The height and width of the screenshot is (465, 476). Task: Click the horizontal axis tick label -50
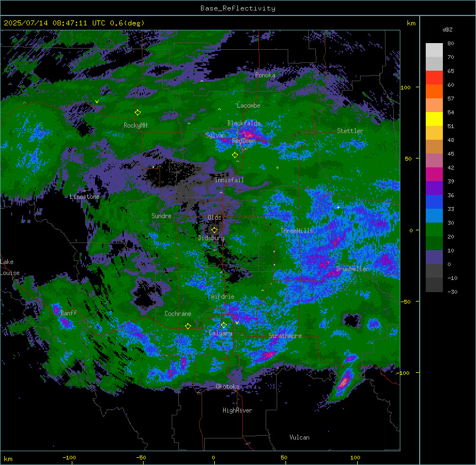[x=141, y=457]
